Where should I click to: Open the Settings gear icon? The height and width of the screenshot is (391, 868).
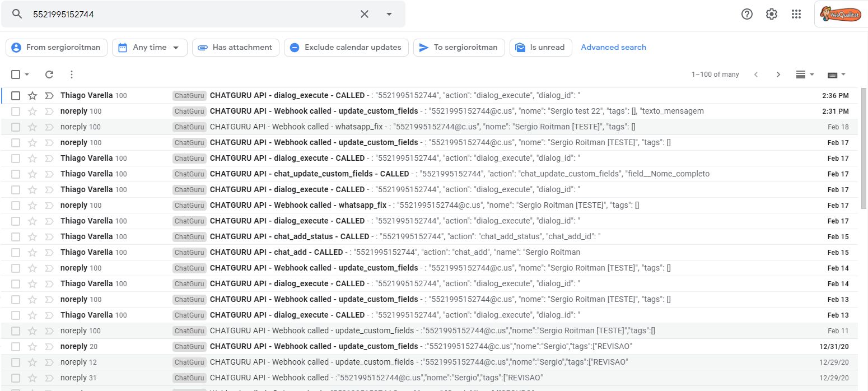click(x=772, y=14)
